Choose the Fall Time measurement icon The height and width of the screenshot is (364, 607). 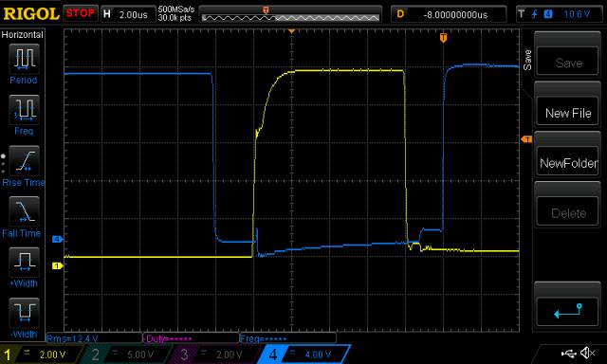click(x=24, y=211)
